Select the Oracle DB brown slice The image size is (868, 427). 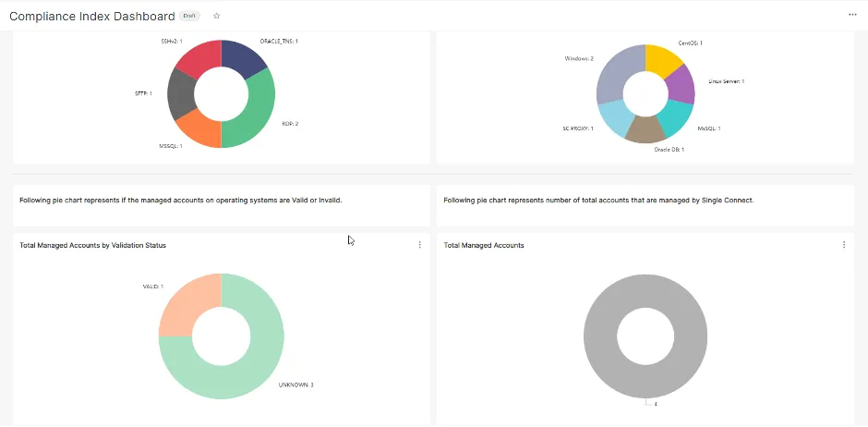tap(645, 129)
